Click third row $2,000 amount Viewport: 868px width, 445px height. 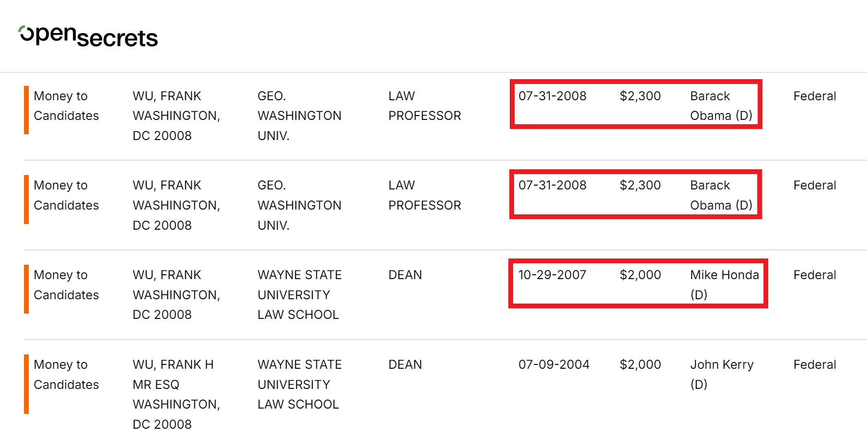(640, 275)
